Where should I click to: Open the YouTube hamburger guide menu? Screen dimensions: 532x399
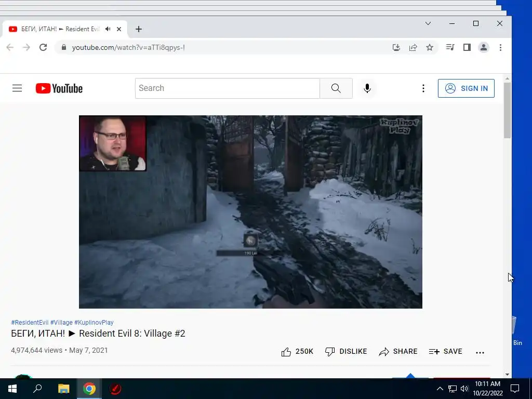click(17, 88)
